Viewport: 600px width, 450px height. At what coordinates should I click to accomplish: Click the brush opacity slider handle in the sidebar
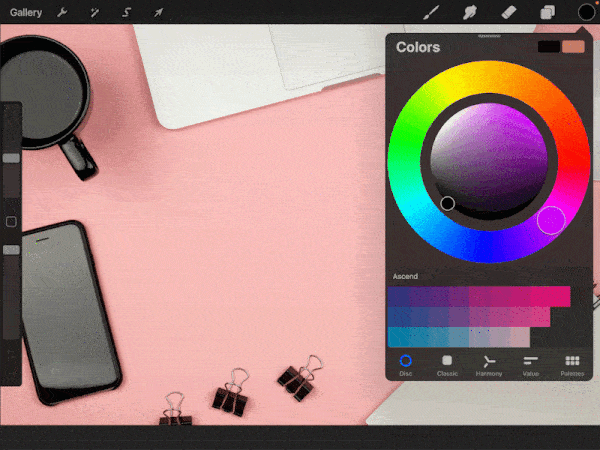click(11, 250)
